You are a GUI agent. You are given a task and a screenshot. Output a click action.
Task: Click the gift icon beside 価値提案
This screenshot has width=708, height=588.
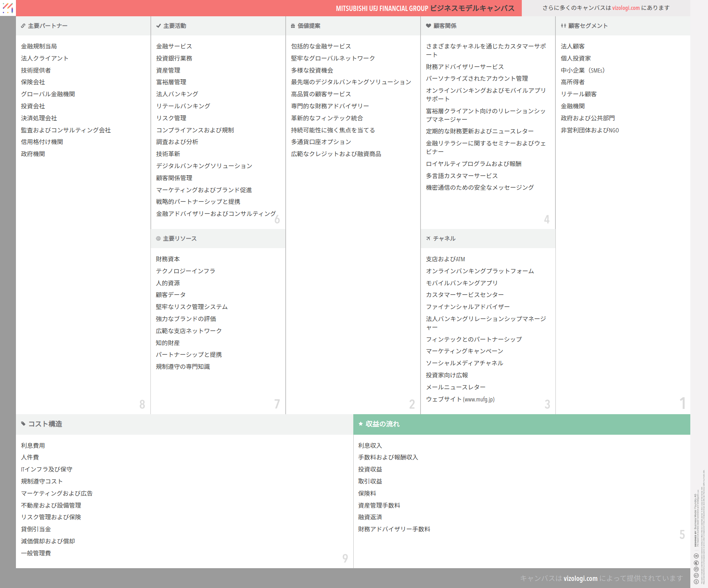[293, 26]
